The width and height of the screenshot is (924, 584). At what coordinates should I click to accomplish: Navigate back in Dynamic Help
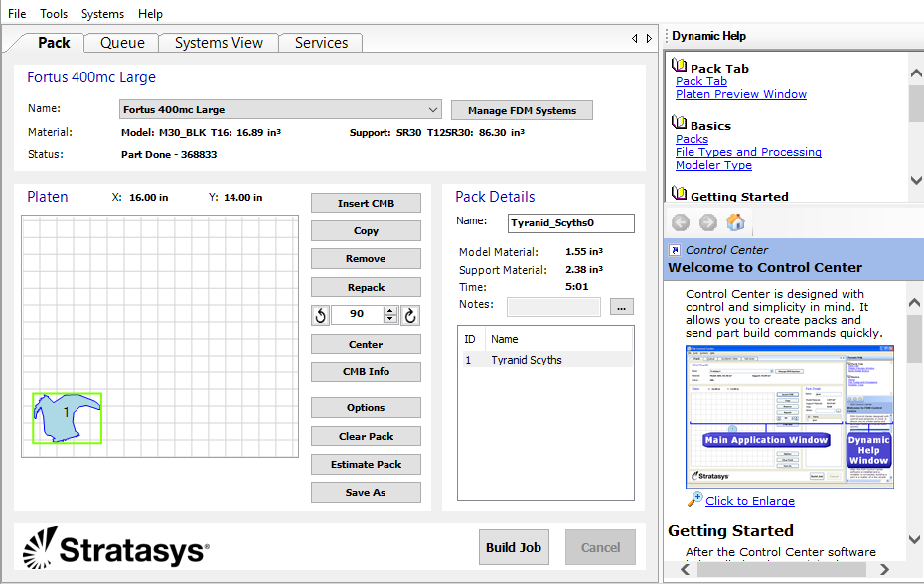[681, 222]
